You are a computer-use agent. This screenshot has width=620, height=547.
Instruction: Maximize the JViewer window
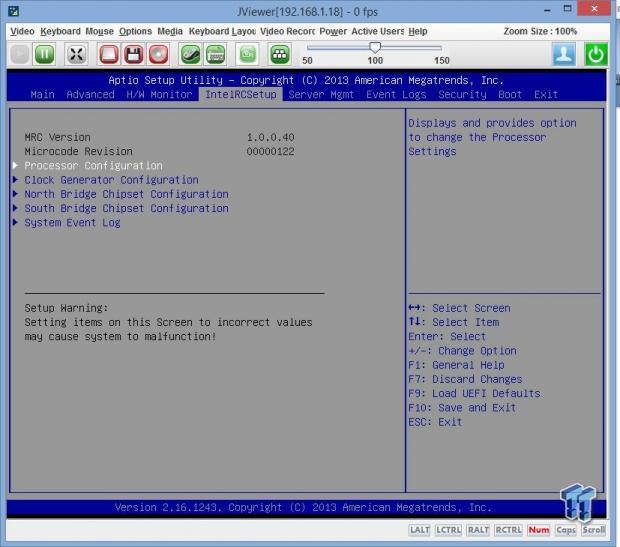tap(567, 9)
